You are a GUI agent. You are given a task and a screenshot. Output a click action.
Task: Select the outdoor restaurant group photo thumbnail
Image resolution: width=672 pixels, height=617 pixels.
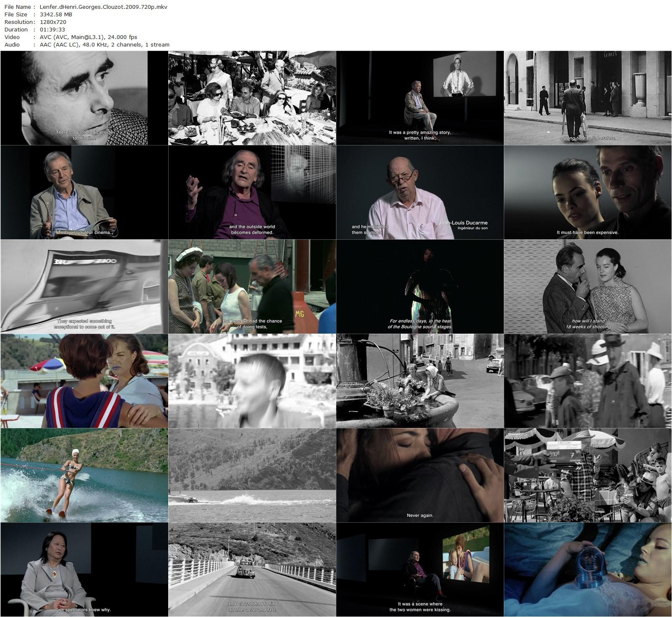pyautogui.click(x=252, y=98)
